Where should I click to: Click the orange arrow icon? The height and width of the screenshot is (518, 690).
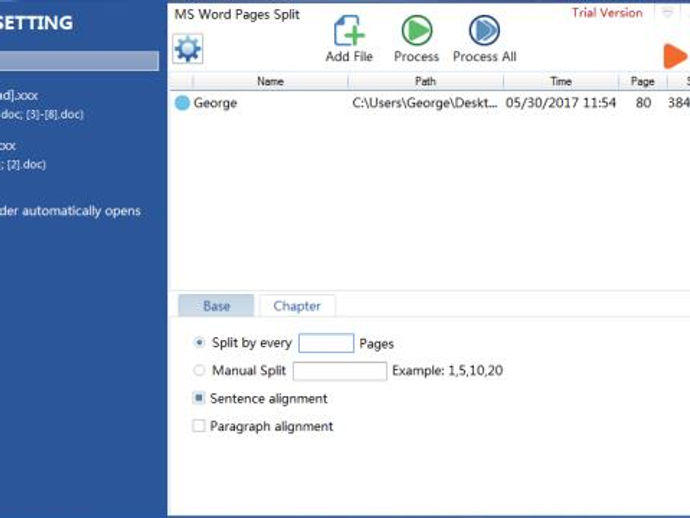[x=675, y=56]
